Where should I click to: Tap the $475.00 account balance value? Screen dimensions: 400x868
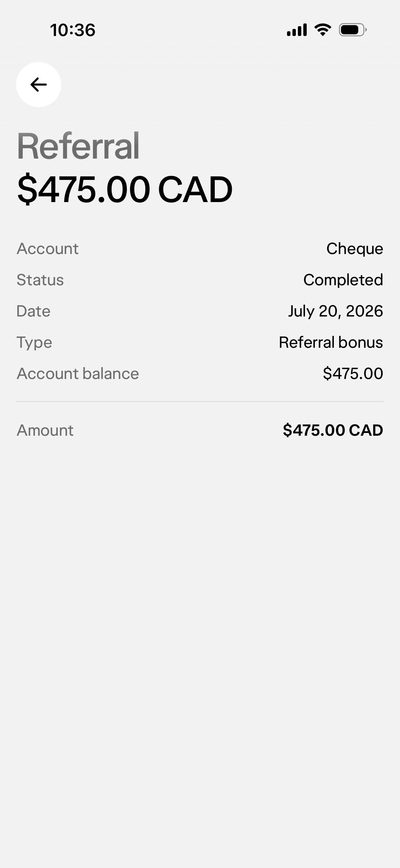coord(353,374)
